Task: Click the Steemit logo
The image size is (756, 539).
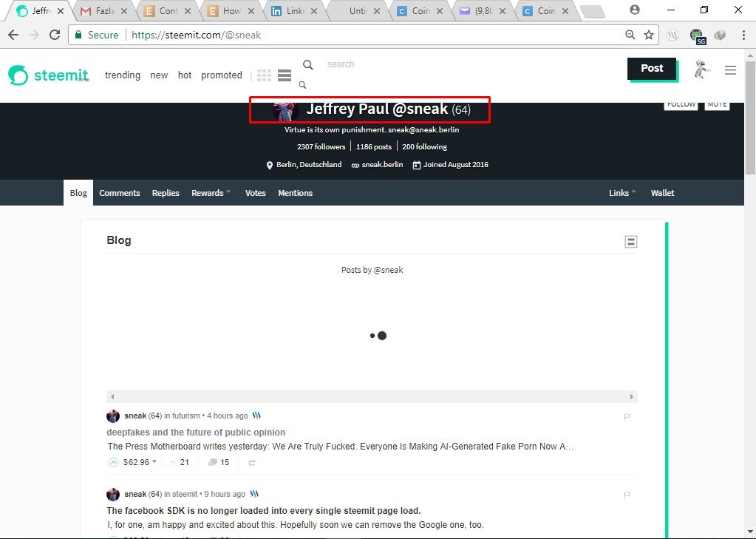Action: pyautogui.click(x=49, y=75)
